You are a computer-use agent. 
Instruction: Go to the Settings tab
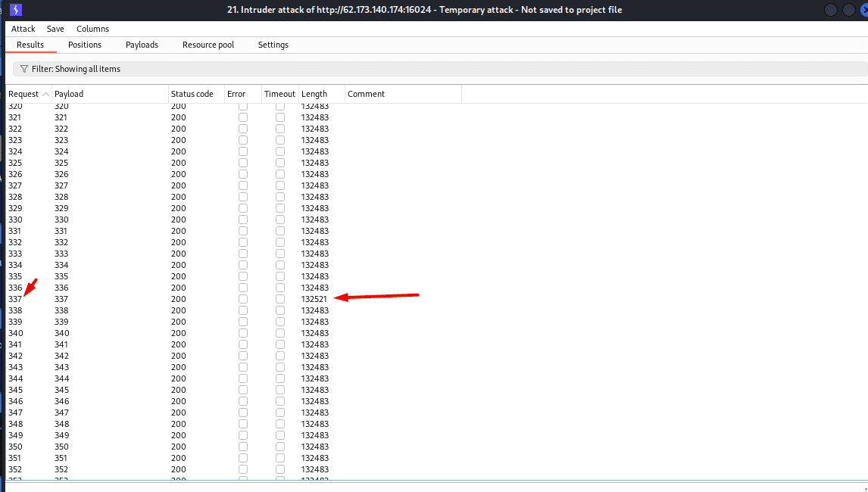tap(273, 45)
